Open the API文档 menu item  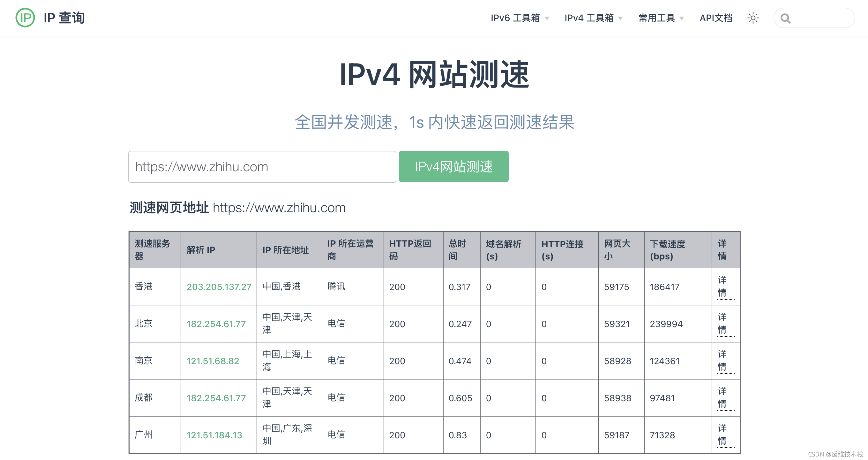pos(716,18)
